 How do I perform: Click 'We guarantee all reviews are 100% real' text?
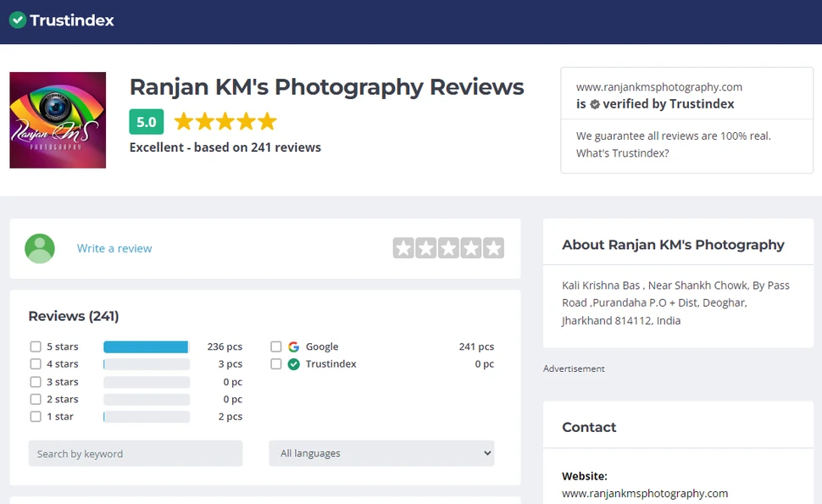point(673,136)
